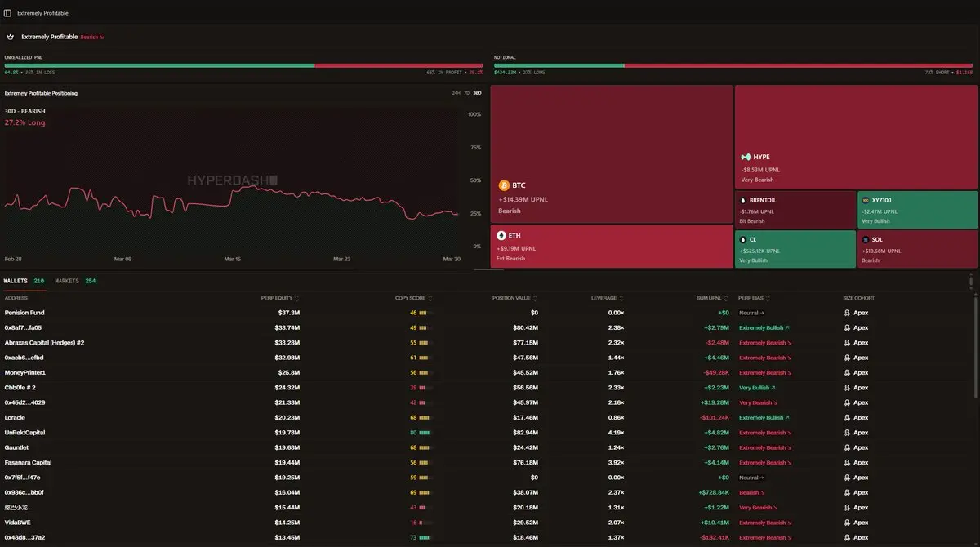This screenshot has height=547, width=980.
Task: Click the XYZ100 token icon
Action: point(866,200)
